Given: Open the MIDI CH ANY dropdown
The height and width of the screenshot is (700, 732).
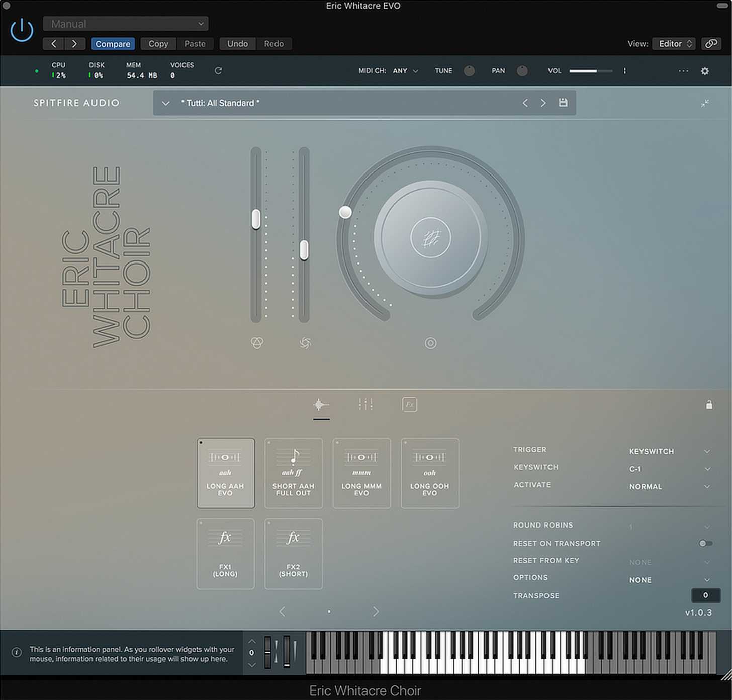Looking at the screenshot, I should click(x=406, y=71).
